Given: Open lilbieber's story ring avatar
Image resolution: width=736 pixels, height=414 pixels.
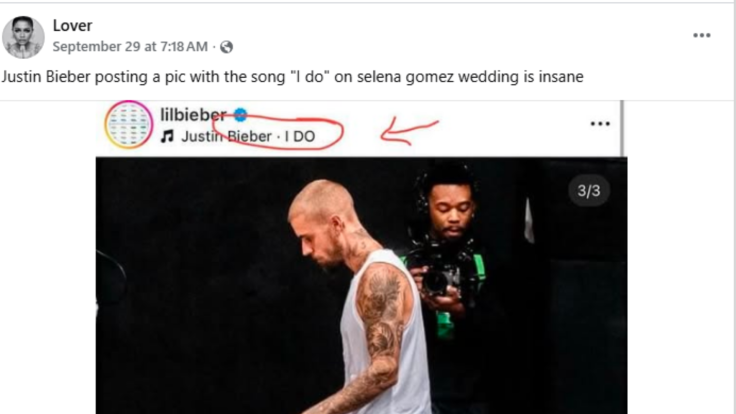Looking at the screenshot, I should [x=129, y=125].
